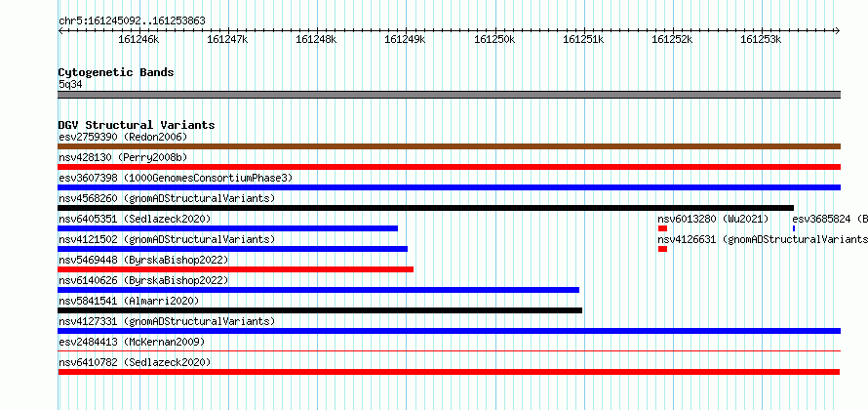868x410 pixels.
Task: Click the brown esv2759390 Redon2006 variant bar
Action: [x=449, y=146]
